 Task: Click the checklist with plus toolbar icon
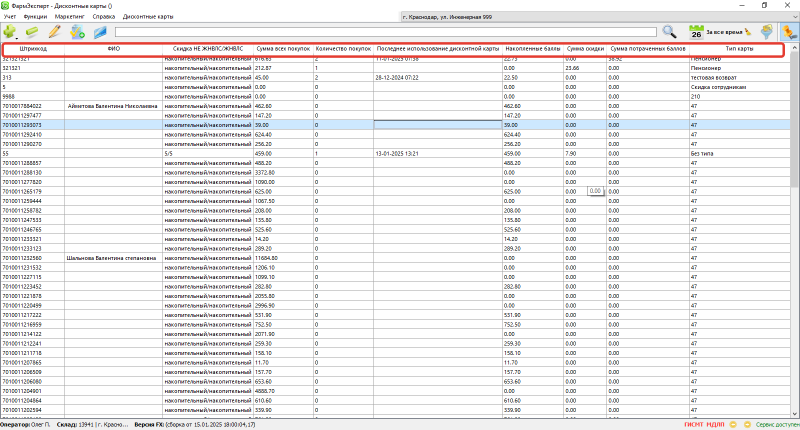point(77,33)
